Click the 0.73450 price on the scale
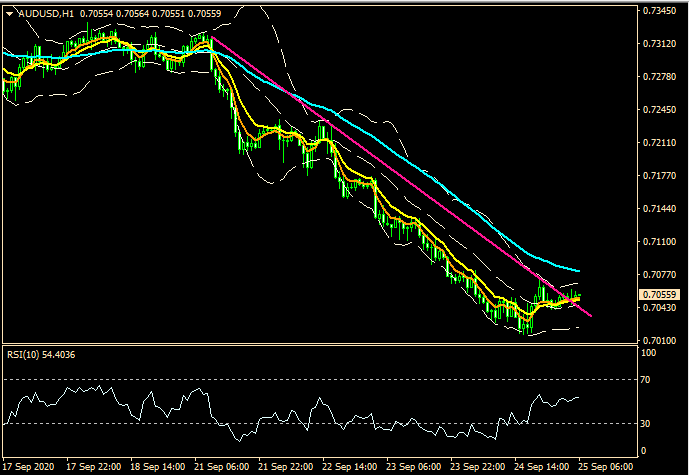The width and height of the screenshot is (690, 475). coord(660,11)
